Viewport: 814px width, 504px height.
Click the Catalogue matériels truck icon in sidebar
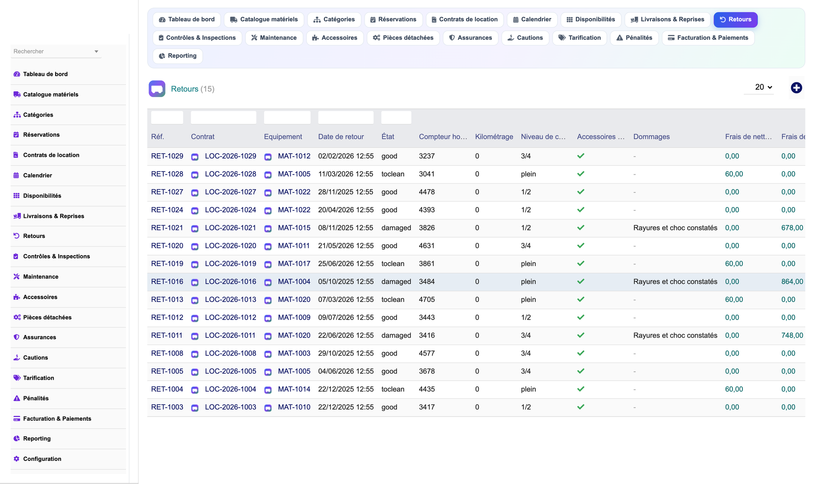coord(17,95)
